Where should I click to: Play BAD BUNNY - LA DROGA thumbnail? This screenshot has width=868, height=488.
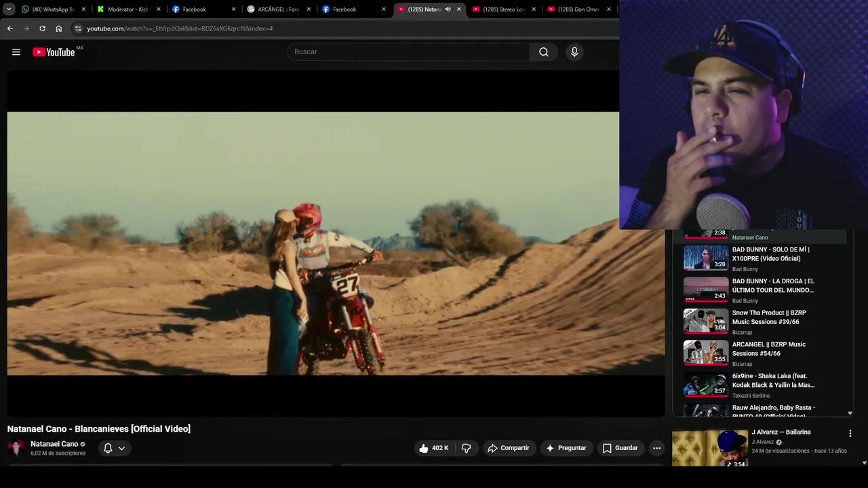click(x=706, y=289)
